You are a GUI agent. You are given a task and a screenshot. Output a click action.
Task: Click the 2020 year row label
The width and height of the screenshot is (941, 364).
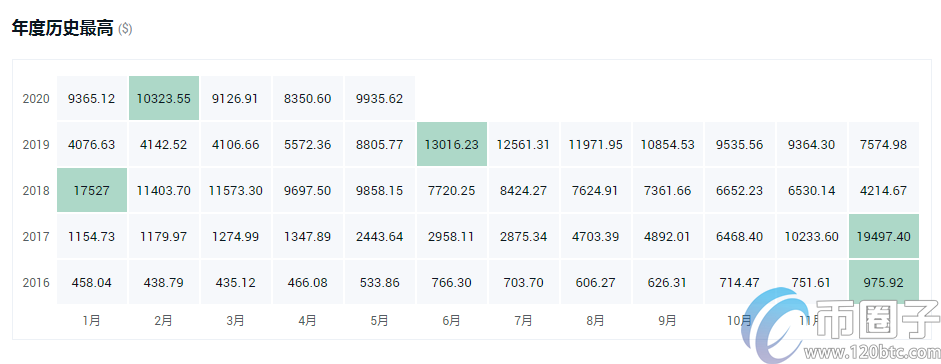click(36, 98)
